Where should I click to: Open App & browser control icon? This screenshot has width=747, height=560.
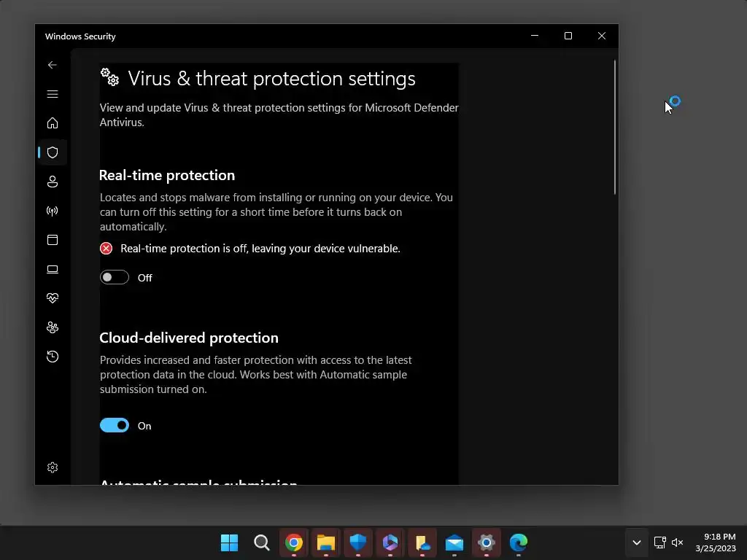point(53,240)
